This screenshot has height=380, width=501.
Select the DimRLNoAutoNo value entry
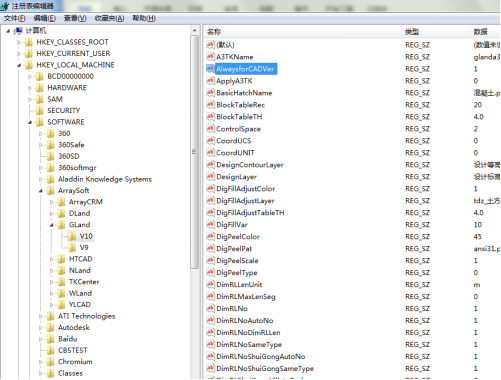(245, 320)
